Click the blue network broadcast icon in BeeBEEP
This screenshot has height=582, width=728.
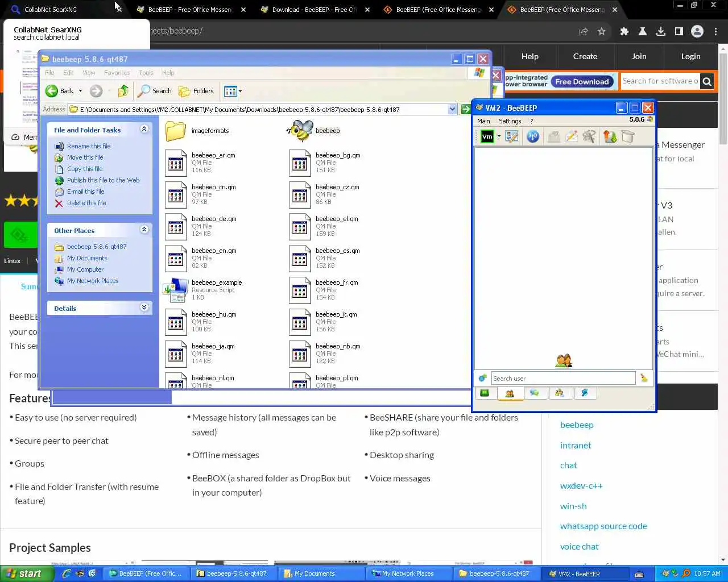(533, 136)
